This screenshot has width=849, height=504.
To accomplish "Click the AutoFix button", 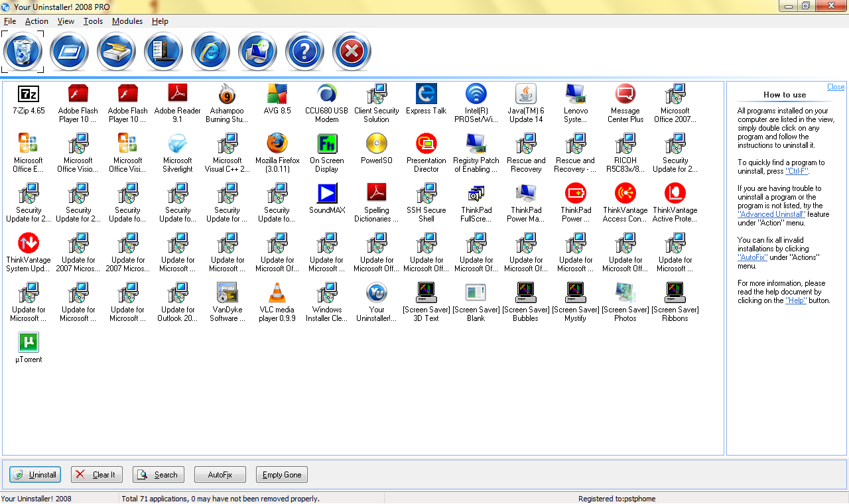I will [220, 475].
